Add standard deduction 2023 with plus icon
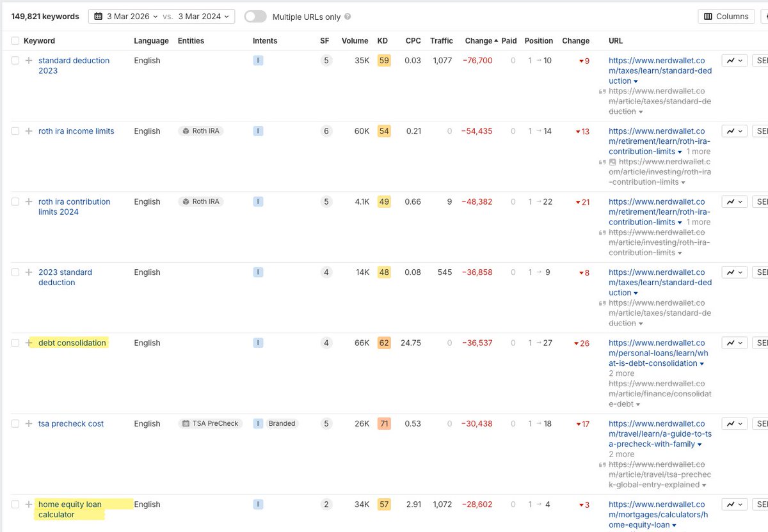 [29, 61]
